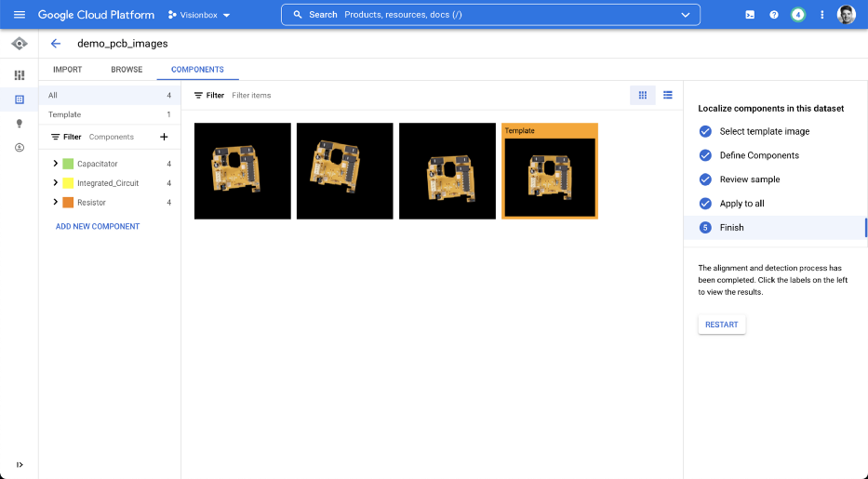
Task: Open Cloud Shell terminal icon
Action: coord(750,15)
